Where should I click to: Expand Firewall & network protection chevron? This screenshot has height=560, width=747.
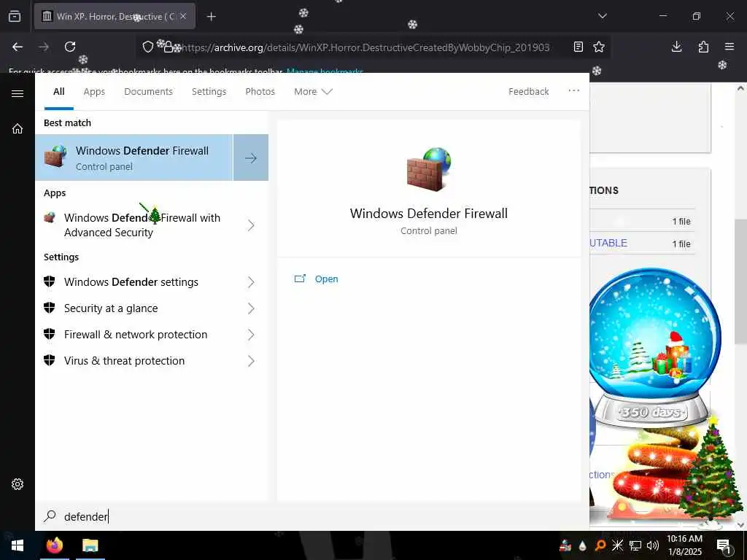tap(251, 335)
